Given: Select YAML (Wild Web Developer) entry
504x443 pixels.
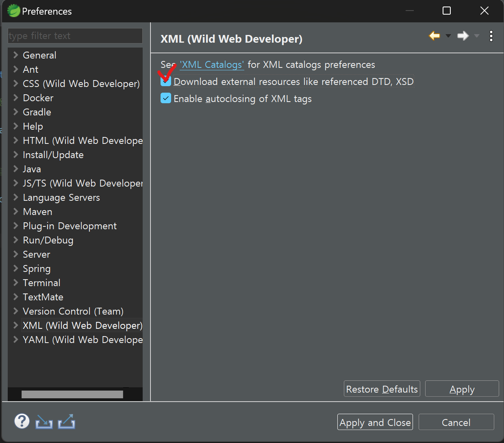Looking at the screenshot, I should 83,340.
